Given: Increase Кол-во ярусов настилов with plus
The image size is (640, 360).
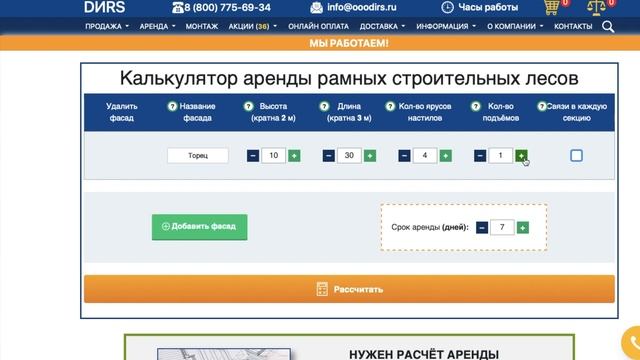Looking at the screenshot, I should (x=446, y=156).
